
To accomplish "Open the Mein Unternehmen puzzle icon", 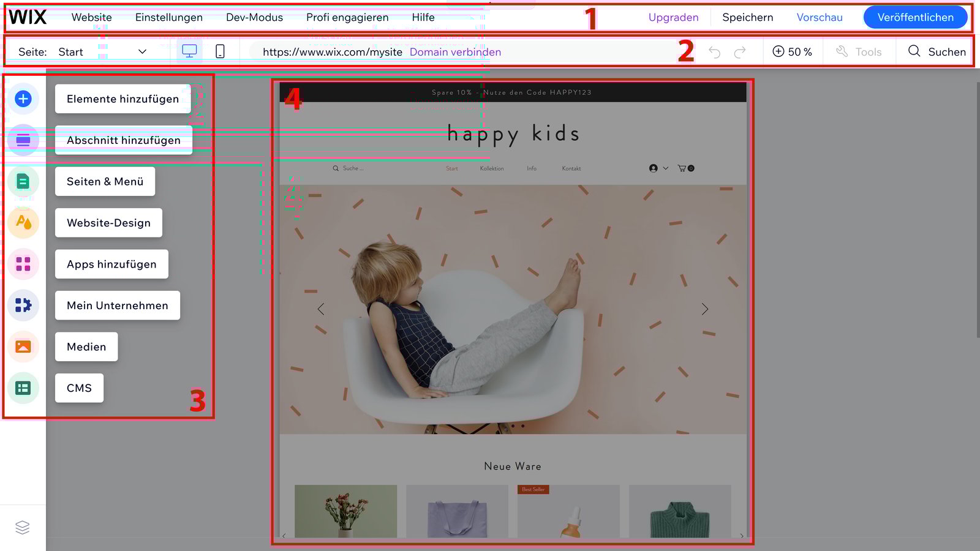I will click(23, 305).
